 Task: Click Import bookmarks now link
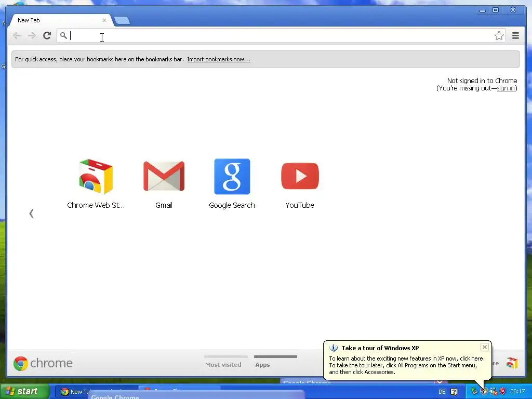[x=219, y=59]
